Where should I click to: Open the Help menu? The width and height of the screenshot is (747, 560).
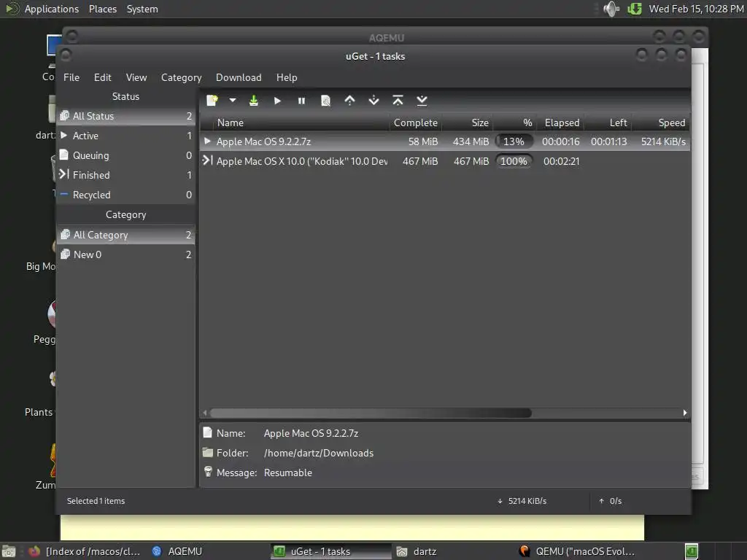pyautogui.click(x=286, y=77)
